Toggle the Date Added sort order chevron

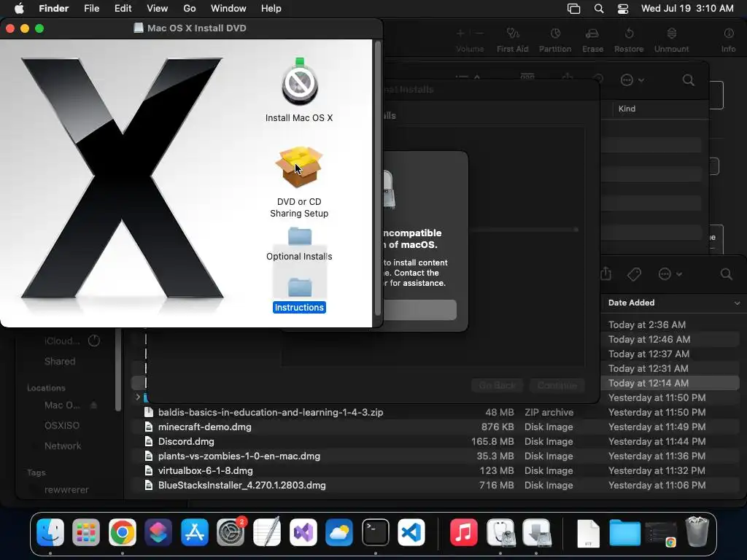point(737,303)
